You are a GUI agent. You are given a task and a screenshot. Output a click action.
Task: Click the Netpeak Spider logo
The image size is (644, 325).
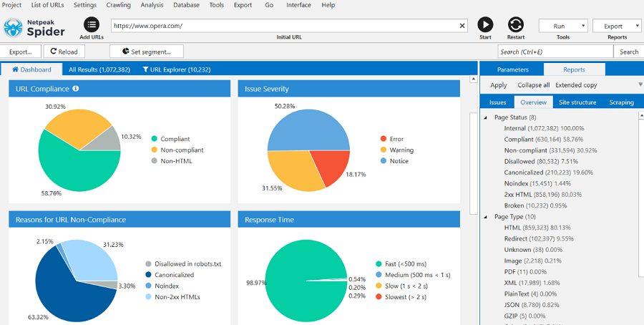(x=34, y=28)
